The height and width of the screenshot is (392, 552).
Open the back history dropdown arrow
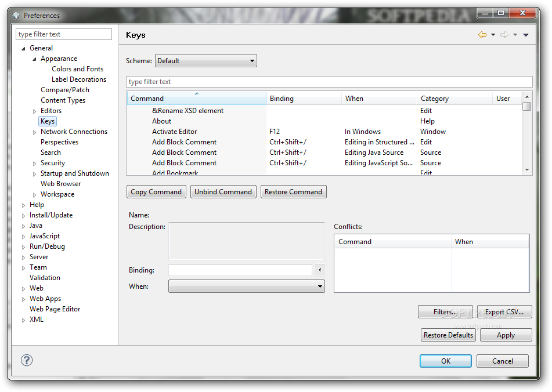(x=493, y=35)
